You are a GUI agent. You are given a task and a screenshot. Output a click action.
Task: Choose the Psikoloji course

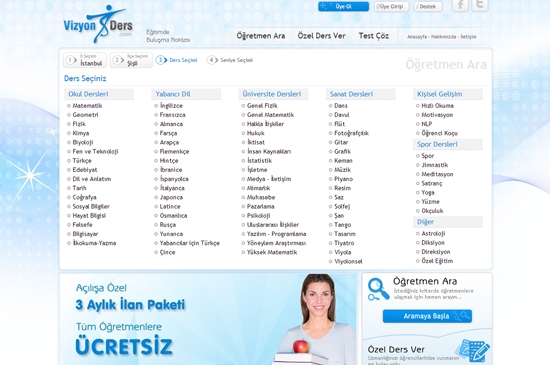click(x=259, y=216)
